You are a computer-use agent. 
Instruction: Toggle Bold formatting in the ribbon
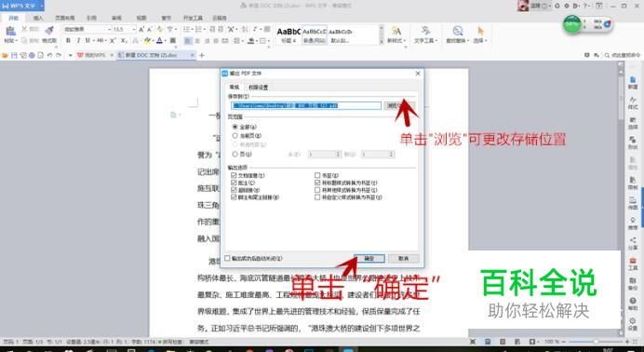pyautogui.click(x=68, y=41)
